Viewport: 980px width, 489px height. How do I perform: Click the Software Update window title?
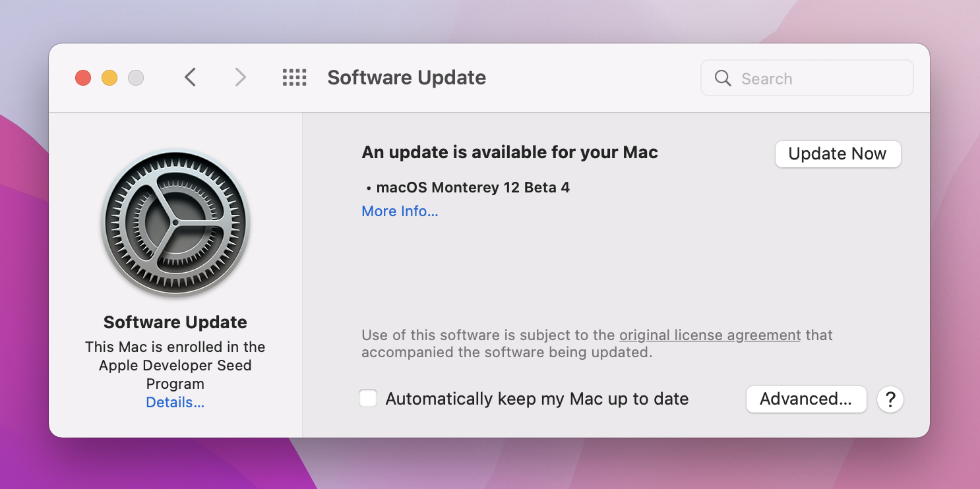point(406,78)
